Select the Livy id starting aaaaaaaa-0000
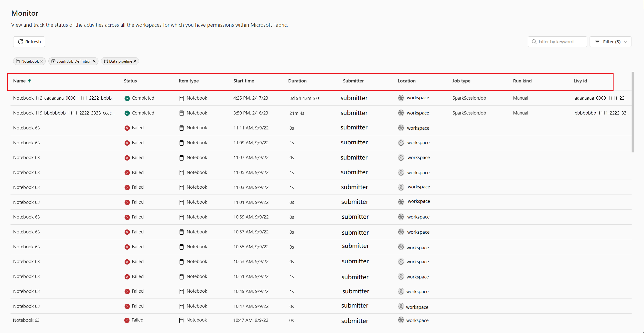Viewport: 644px width, 333px height. point(601,98)
